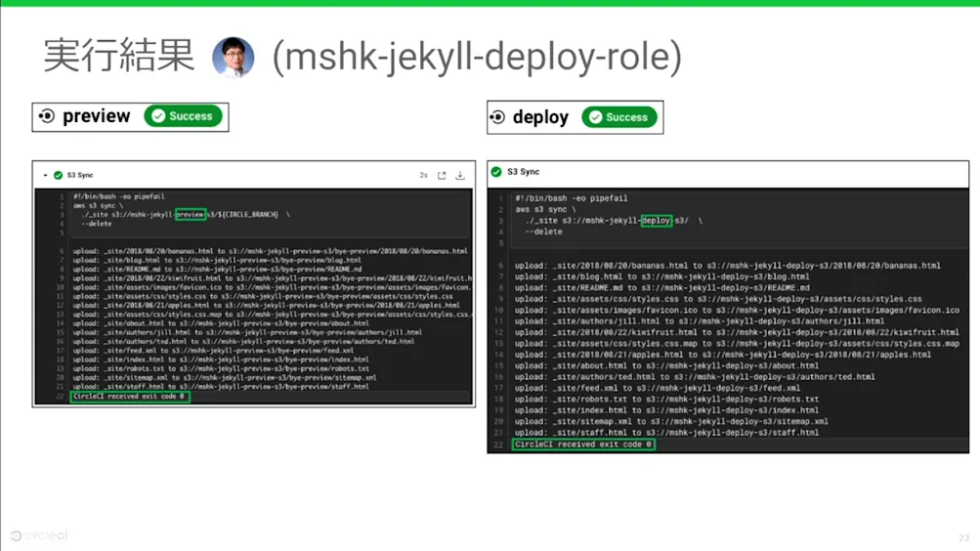Screen dimensions: 980x551
Task: Click styles.css.map upload line in deploy log
Action: pos(737,344)
